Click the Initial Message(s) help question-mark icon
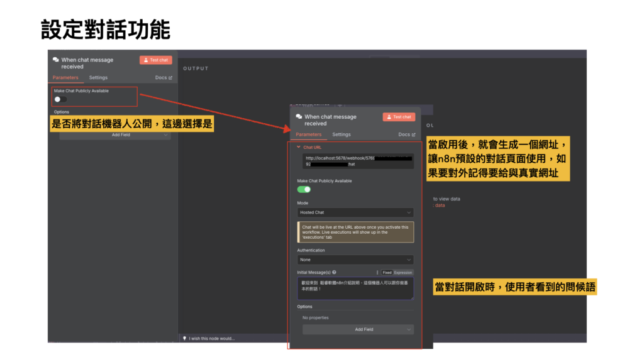 [335, 272]
